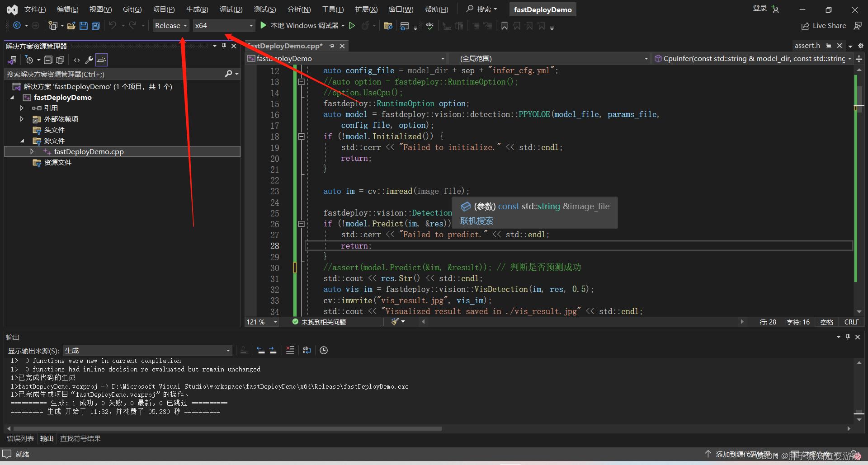The width and height of the screenshot is (868, 465).
Task: Click the collapse all icon in Solution Explorer
Action: pyautogui.click(x=48, y=60)
